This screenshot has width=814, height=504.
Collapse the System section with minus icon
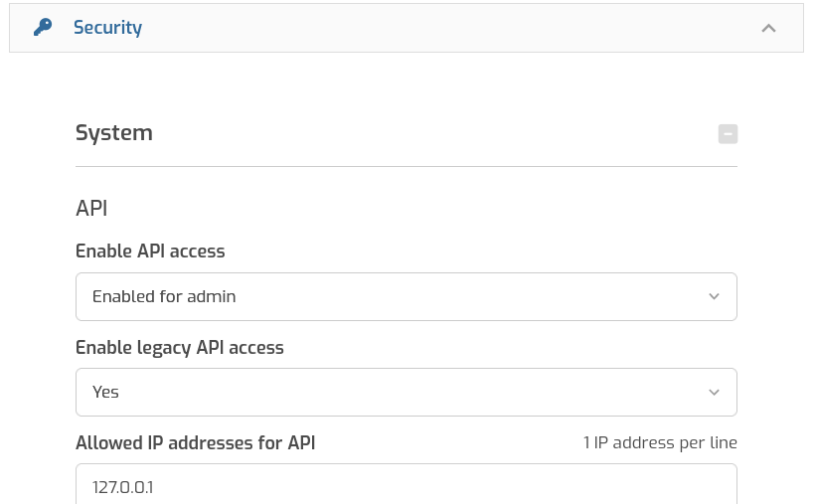pyautogui.click(x=728, y=133)
